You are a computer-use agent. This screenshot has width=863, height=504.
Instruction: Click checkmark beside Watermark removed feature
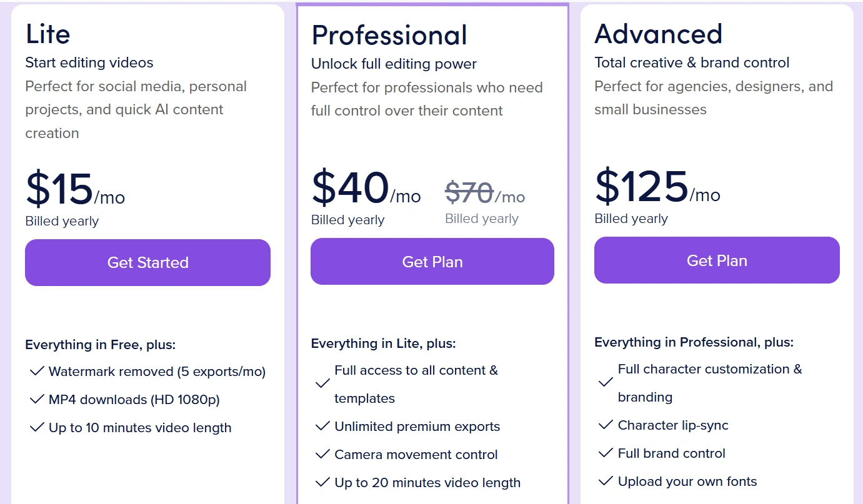click(x=36, y=372)
